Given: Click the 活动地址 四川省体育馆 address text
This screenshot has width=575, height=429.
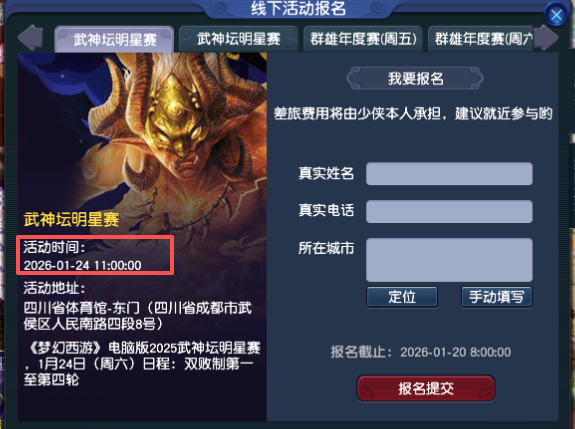Looking at the screenshot, I should click(138, 316).
